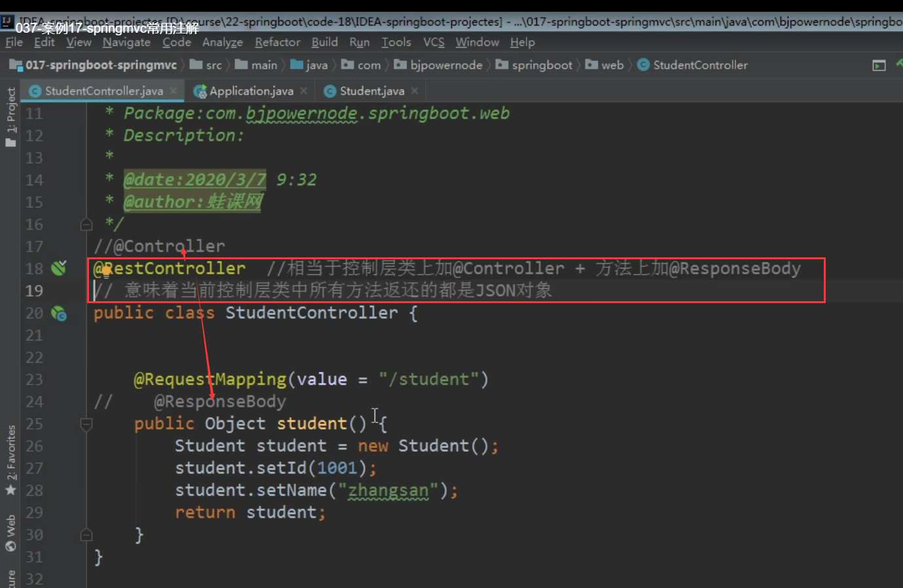Screen dimensions: 903x588
Task: Open the File menu
Action: [14, 42]
